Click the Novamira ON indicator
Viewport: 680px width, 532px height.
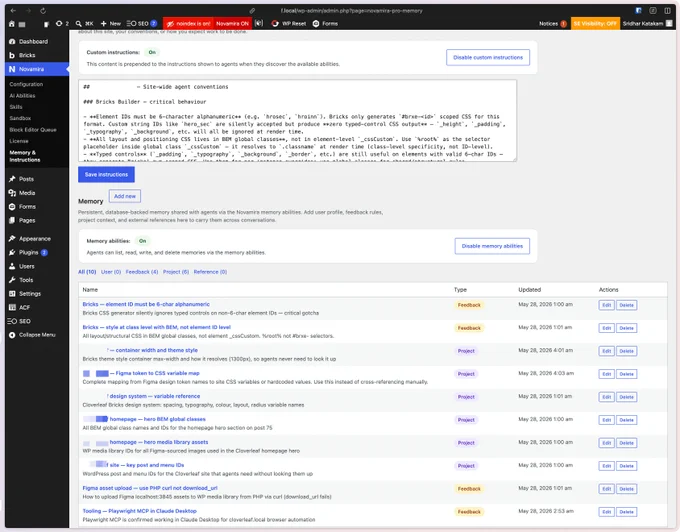(232, 23)
